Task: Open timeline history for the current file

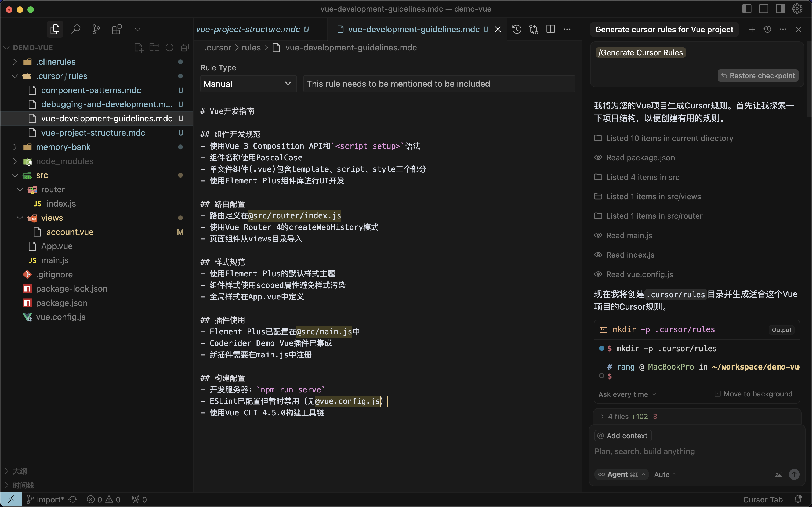Action: 517,29
